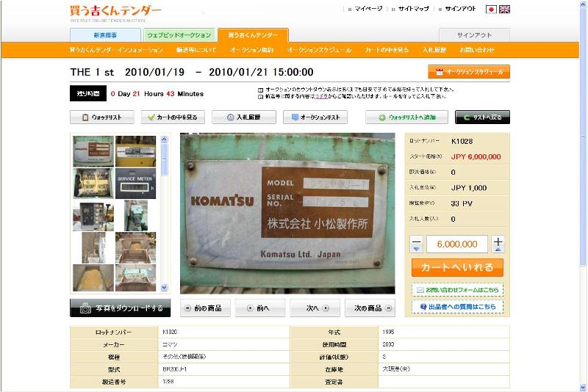Open お問い合わせフォームはこちら link

point(457,290)
